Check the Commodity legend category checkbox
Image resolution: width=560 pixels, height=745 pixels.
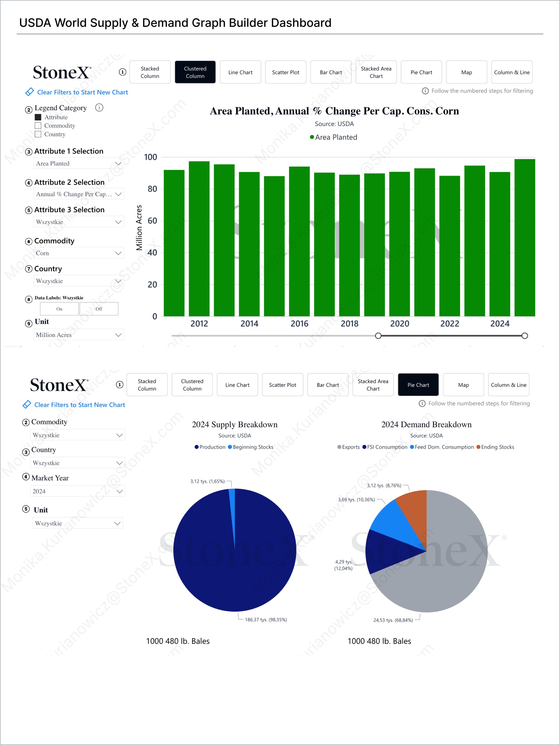click(38, 126)
